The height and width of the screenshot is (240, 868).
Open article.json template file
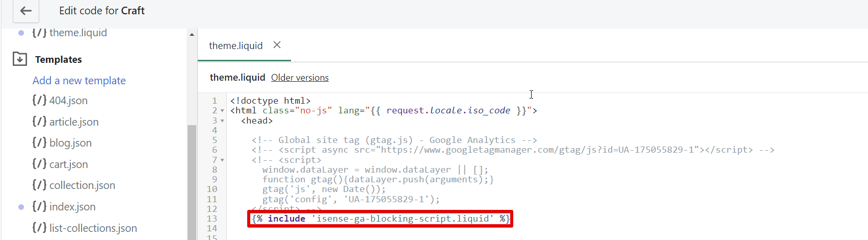point(74,122)
